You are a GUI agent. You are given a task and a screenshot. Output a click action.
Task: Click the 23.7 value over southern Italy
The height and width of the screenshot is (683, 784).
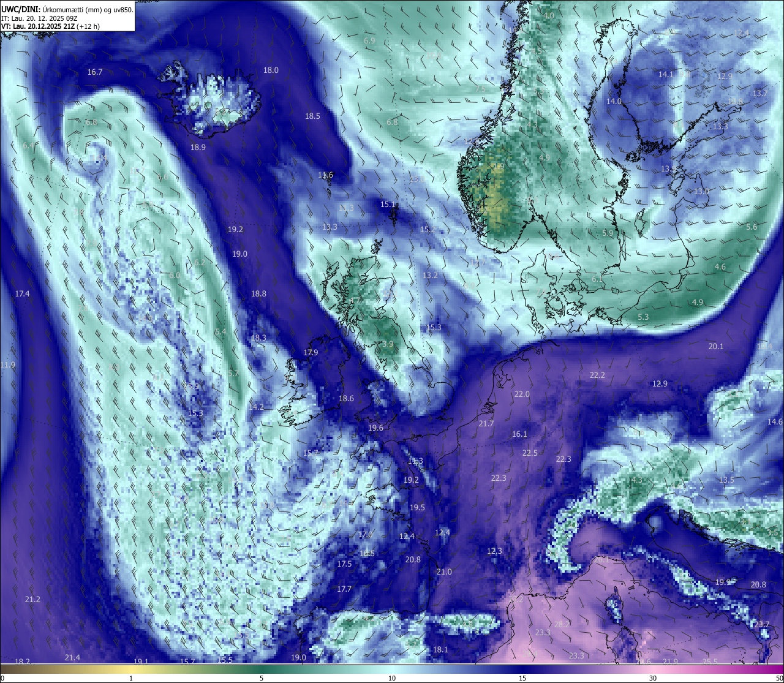pos(762,625)
